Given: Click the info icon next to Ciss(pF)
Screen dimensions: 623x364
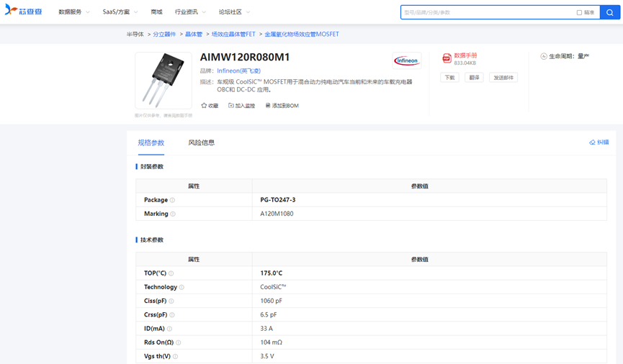Looking at the screenshot, I should (171, 301).
